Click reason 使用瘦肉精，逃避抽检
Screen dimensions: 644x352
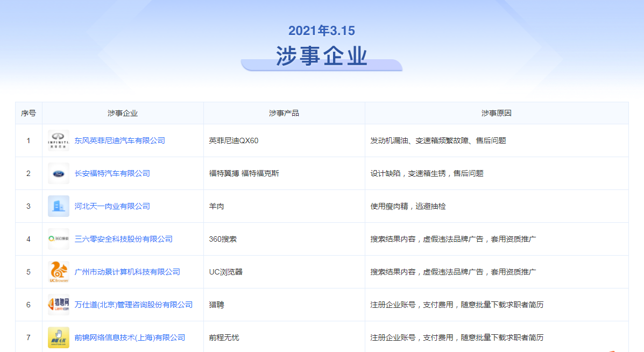[408, 206]
